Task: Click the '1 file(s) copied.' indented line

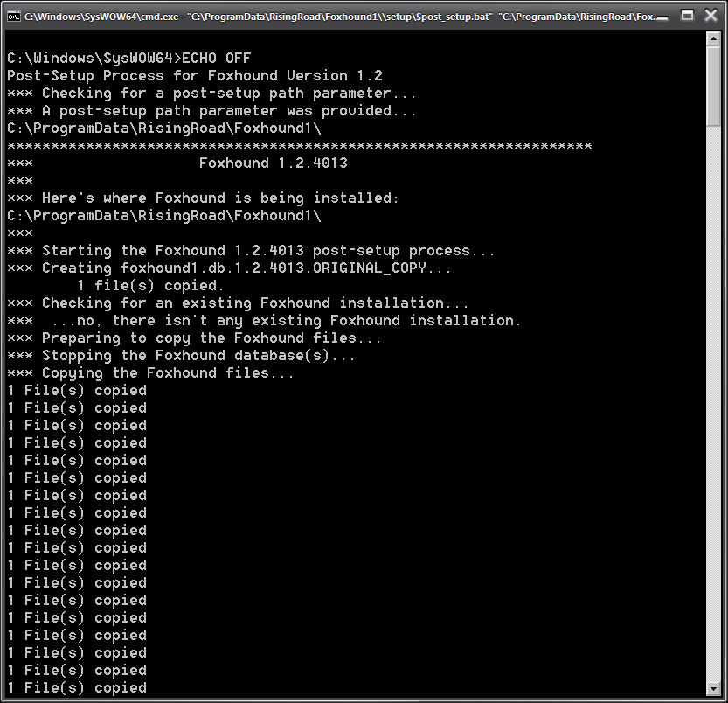Action: (150, 285)
